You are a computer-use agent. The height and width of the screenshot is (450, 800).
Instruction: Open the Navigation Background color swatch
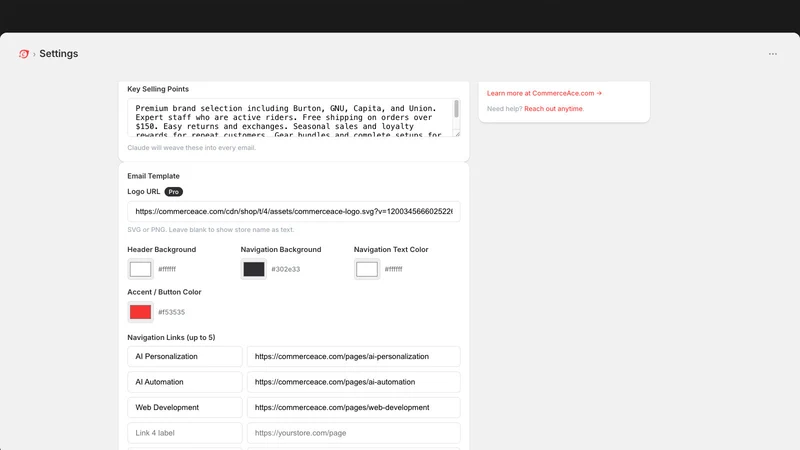point(254,269)
